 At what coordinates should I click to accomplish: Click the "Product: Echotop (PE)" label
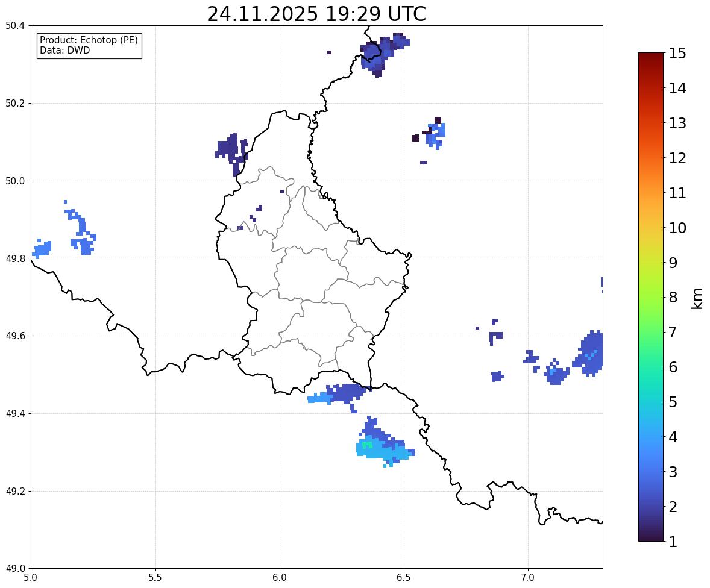[x=89, y=40]
